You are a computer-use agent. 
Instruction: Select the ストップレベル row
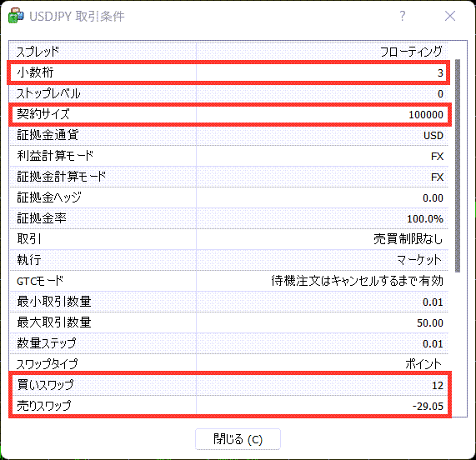click(229, 93)
